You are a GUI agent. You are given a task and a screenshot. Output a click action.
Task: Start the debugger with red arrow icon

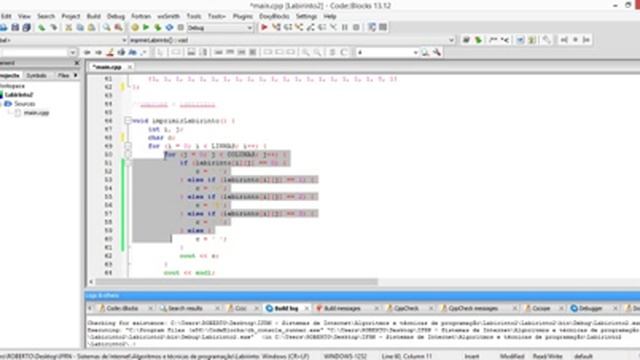pyautogui.click(x=264, y=27)
